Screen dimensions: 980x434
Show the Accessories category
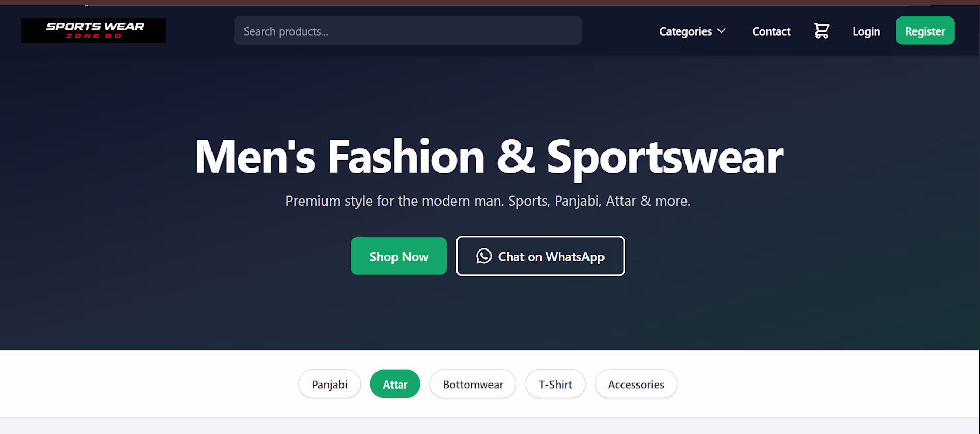pos(636,385)
